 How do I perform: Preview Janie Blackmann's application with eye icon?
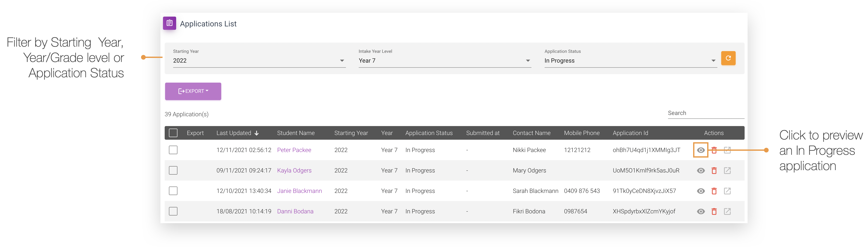(x=701, y=191)
